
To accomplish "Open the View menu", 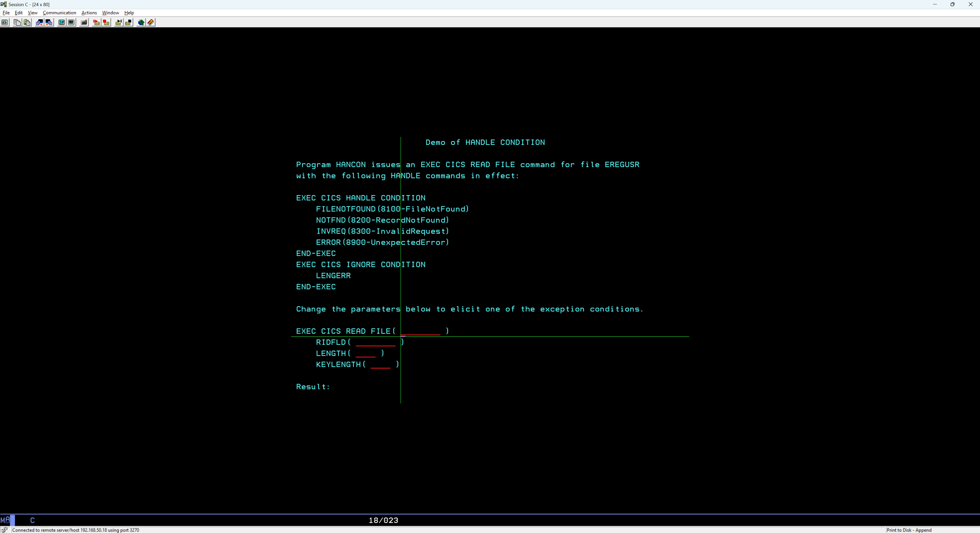I will (x=32, y=13).
